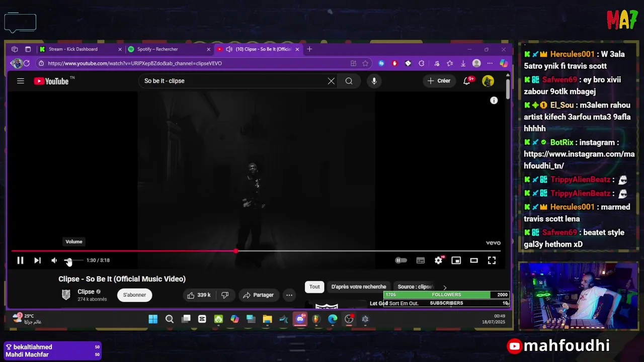Open the browser favorites list icon
Image resolution: width=644 pixels, height=362 pixels.
click(450, 63)
